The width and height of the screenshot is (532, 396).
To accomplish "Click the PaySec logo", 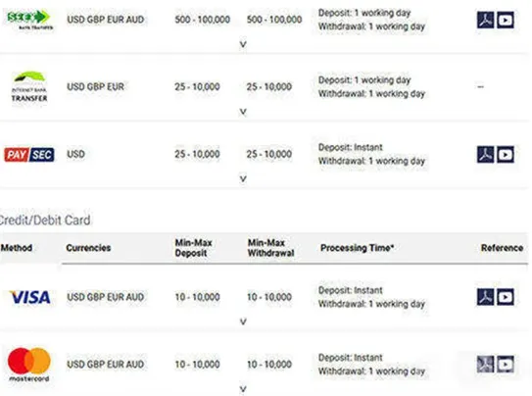I will [x=29, y=155].
